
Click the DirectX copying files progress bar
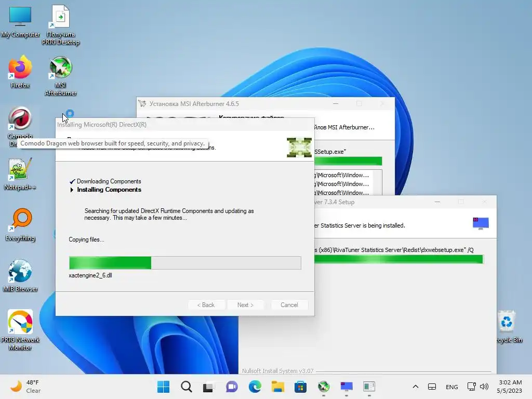[185, 262]
